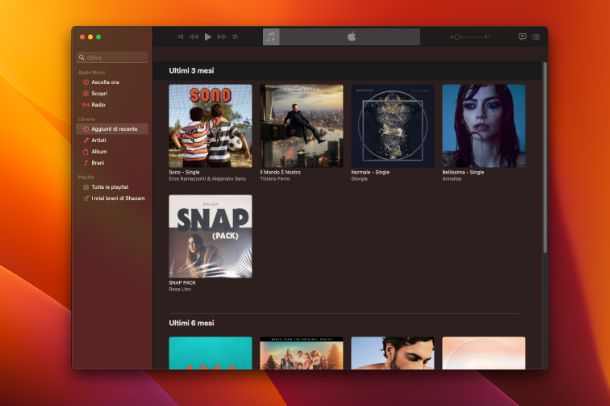Open artist Tiziano Ferro link
This screenshot has height=406, width=610.
pos(275,179)
